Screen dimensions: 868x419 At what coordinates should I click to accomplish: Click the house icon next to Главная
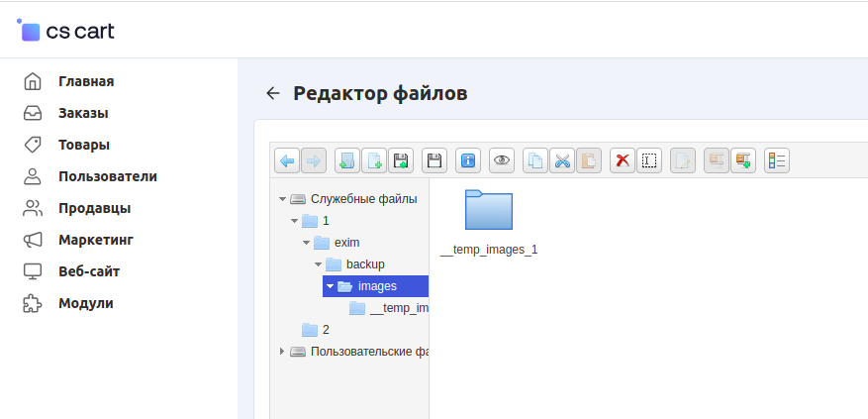33,81
